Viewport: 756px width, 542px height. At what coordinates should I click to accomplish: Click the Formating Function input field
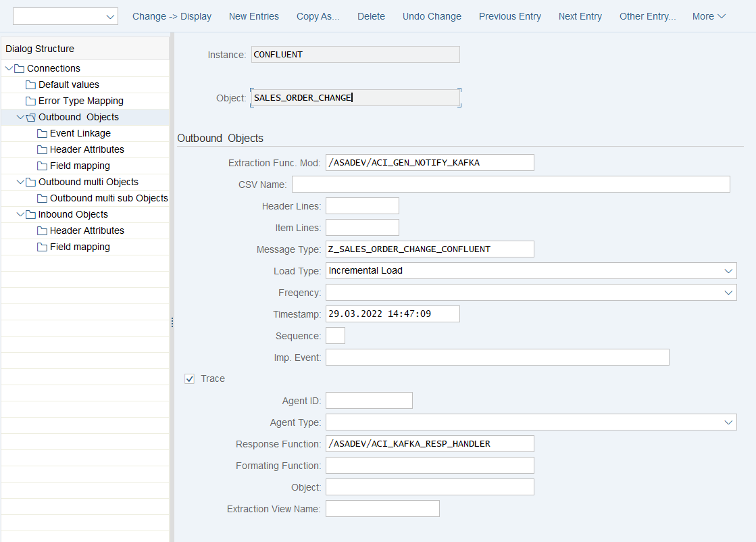[x=430, y=466]
